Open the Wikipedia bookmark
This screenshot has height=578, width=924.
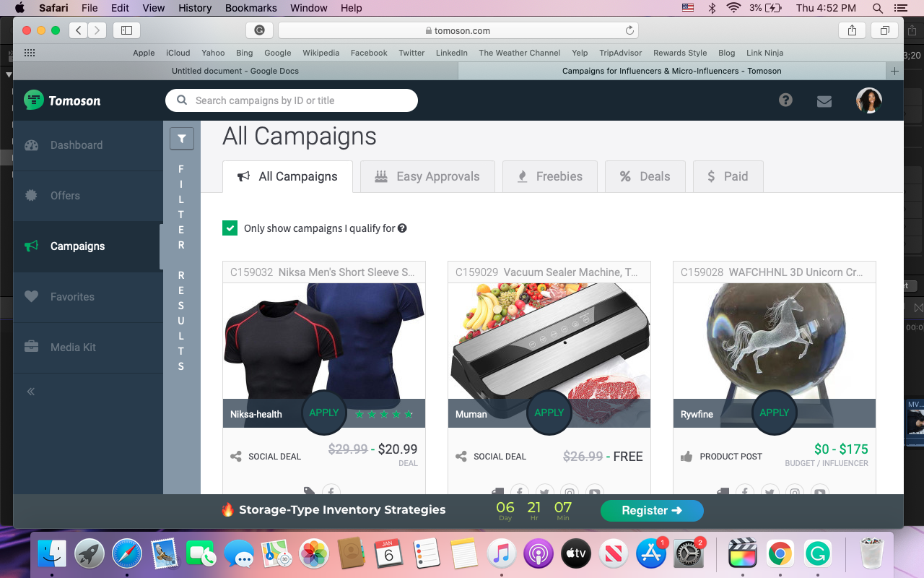point(321,53)
